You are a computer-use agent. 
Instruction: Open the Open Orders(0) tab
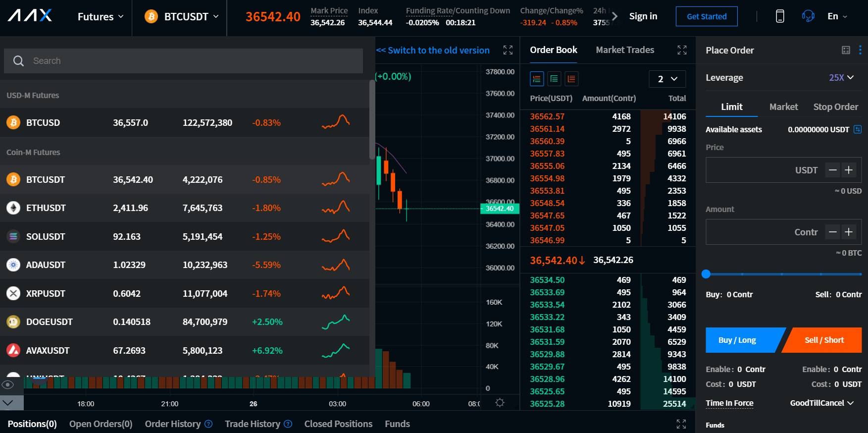pos(101,424)
